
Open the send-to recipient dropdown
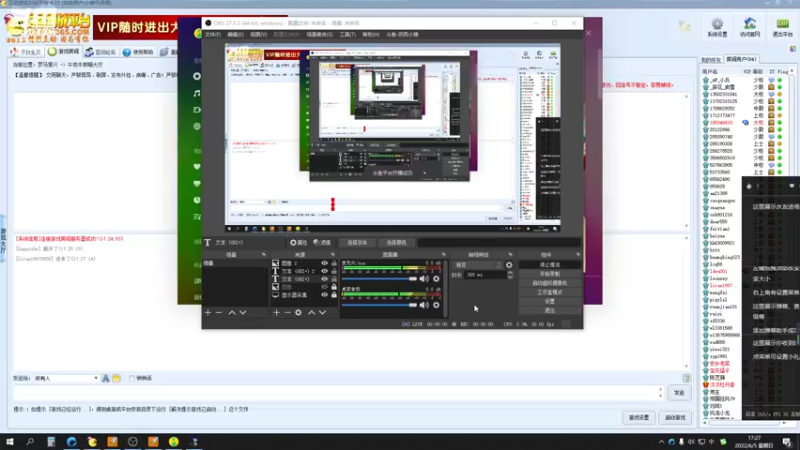click(65, 378)
